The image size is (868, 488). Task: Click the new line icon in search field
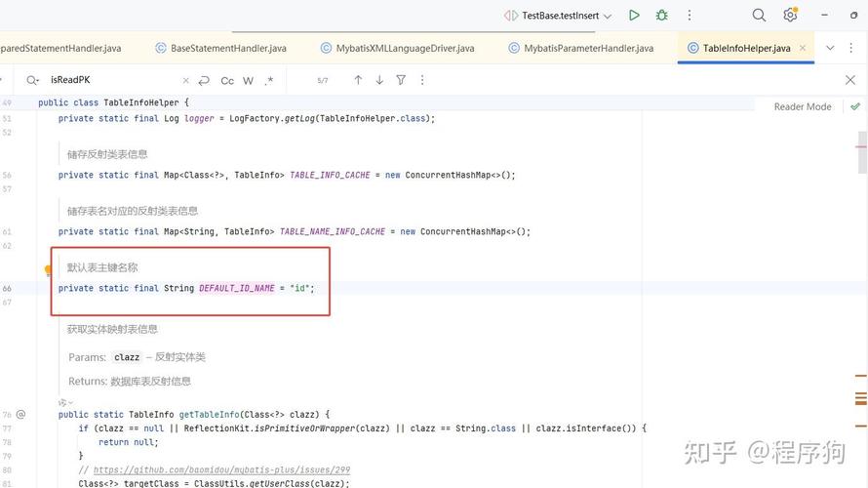[x=204, y=81]
